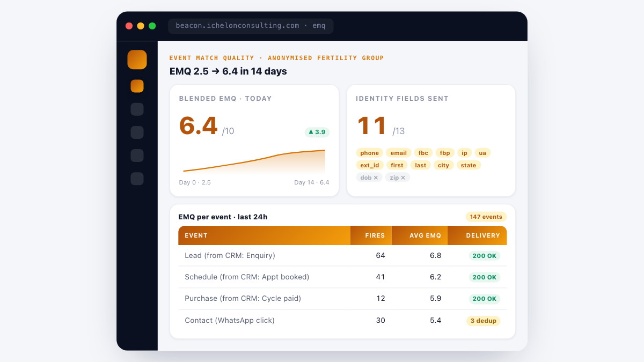Click the fires value 12
Image resolution: width=644 pixels, height=362 pixels.
point(380,299)
